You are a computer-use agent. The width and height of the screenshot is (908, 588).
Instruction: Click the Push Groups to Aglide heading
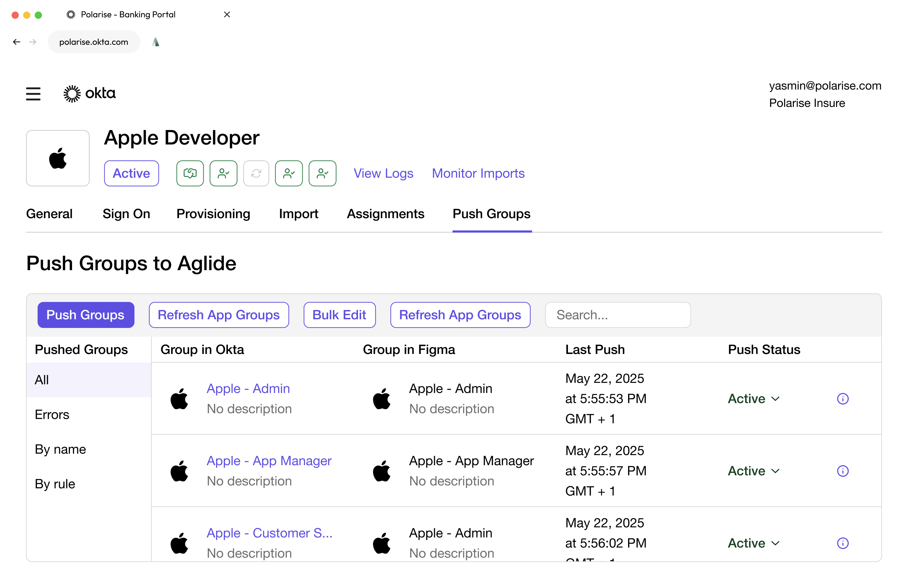point(131,264)
